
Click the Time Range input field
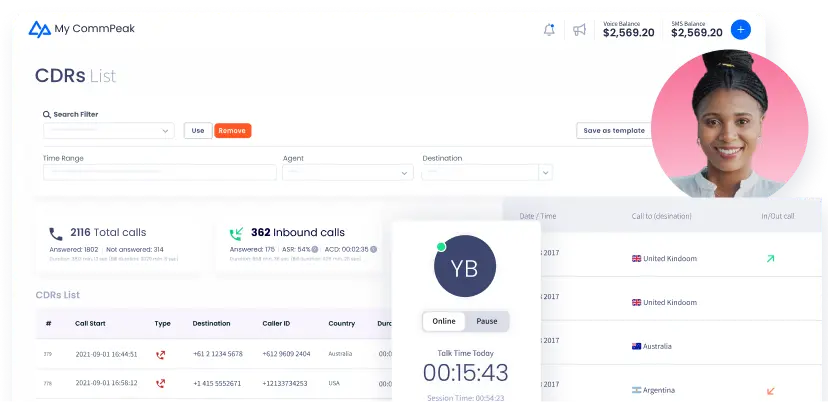pos(159,172)
